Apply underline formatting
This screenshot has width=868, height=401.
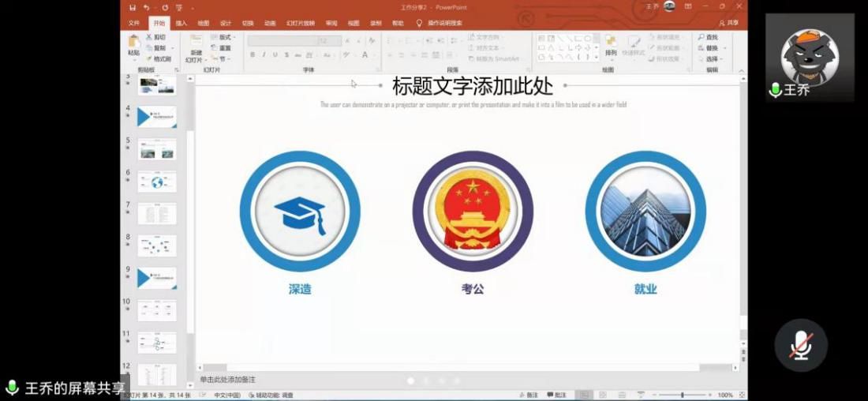point(275,54)
